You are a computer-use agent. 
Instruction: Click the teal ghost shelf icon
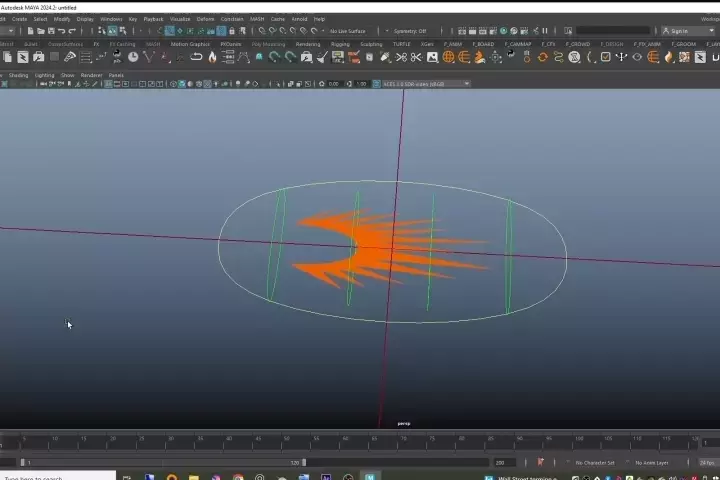259,57
